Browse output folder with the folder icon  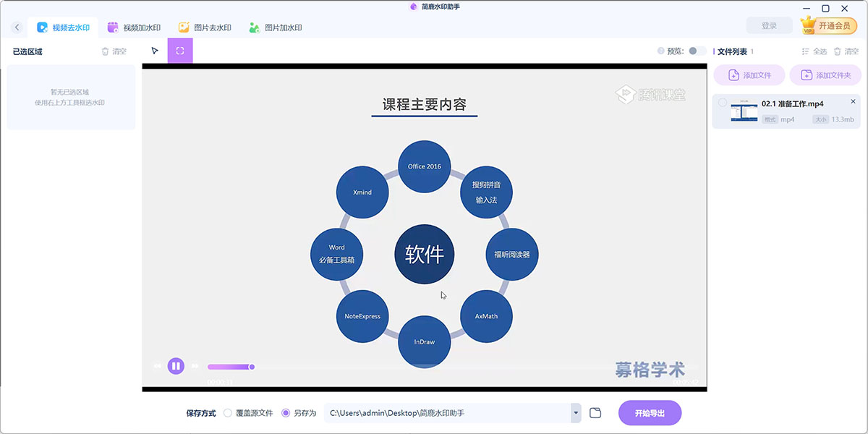click(x=595, y=413)
